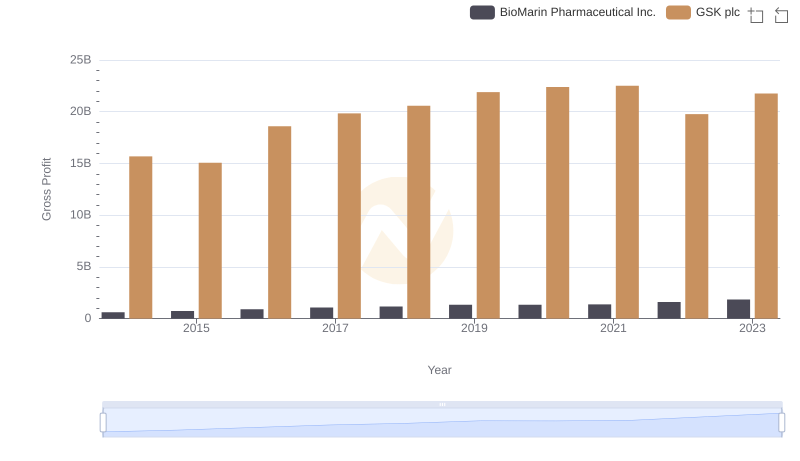Viewport: 800px width, 461px height.
Task: Click the 2015 x-axis label
Action: pyautogui.click(x=196, y=328)
